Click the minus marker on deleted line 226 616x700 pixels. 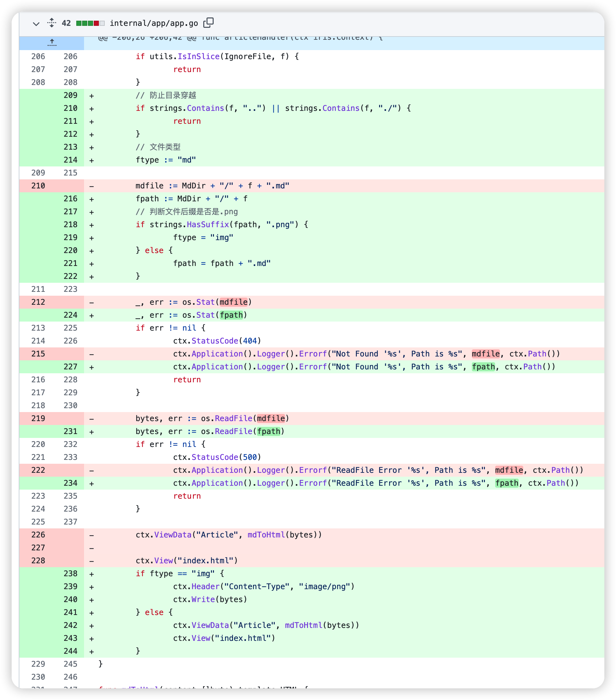pos(91,535)
